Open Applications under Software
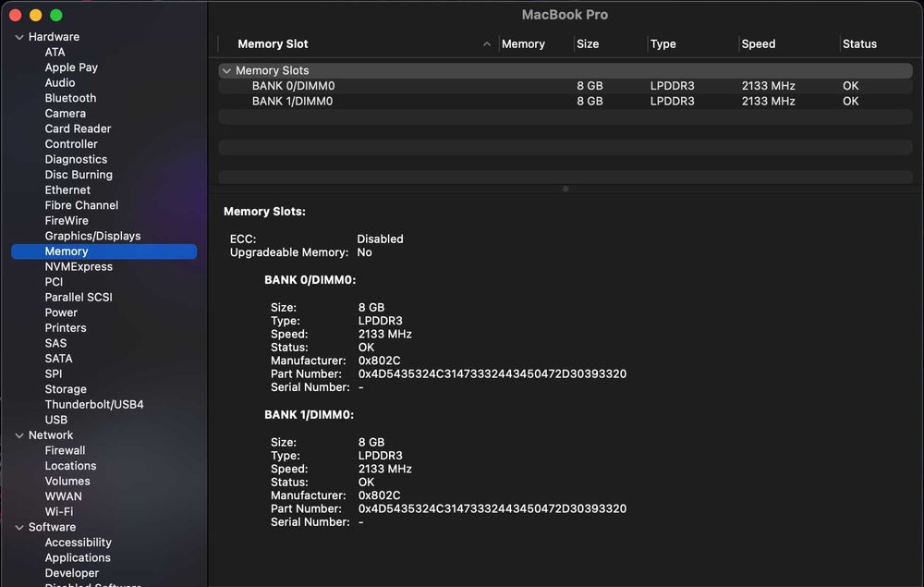Screen dimensions: 924x587 [78, 557]
